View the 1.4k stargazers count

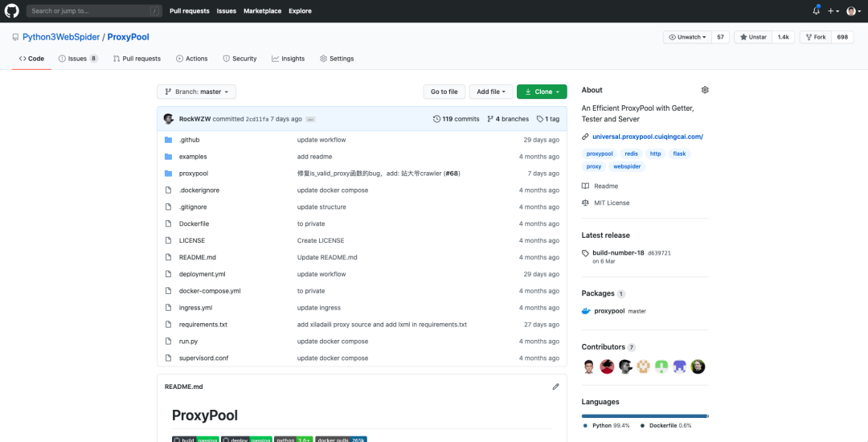[x=784, y=37]
